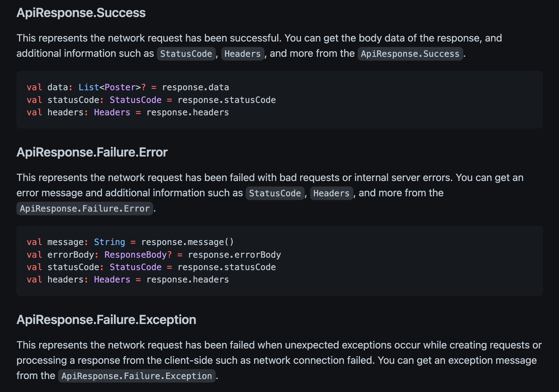The image size is (559, 392).
Task: Click the ApiResponse.Failure.Error heading
Action: coord(92,152)
